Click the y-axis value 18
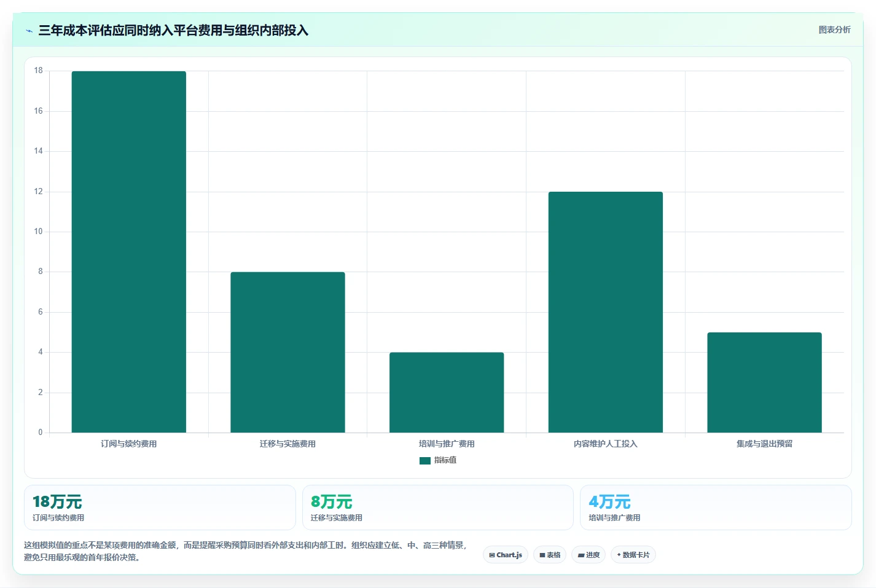Screen dimensions: 876x588 tap(39, 71)
